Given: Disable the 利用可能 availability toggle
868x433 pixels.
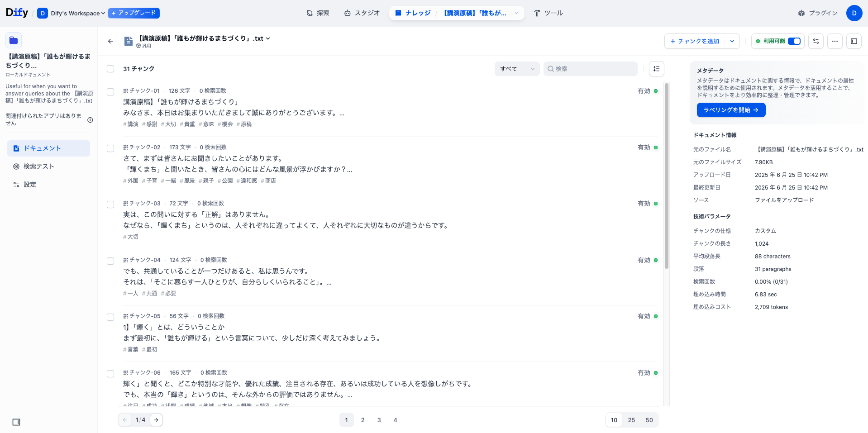Looking at the screenshot, I should coord(793,41).
